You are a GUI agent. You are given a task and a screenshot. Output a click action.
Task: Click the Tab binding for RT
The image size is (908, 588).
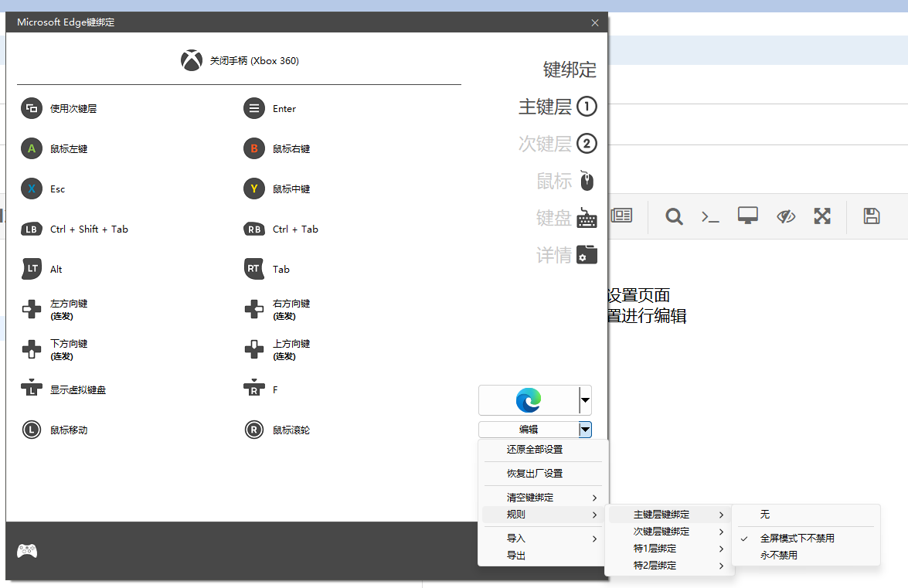(281, 269)
